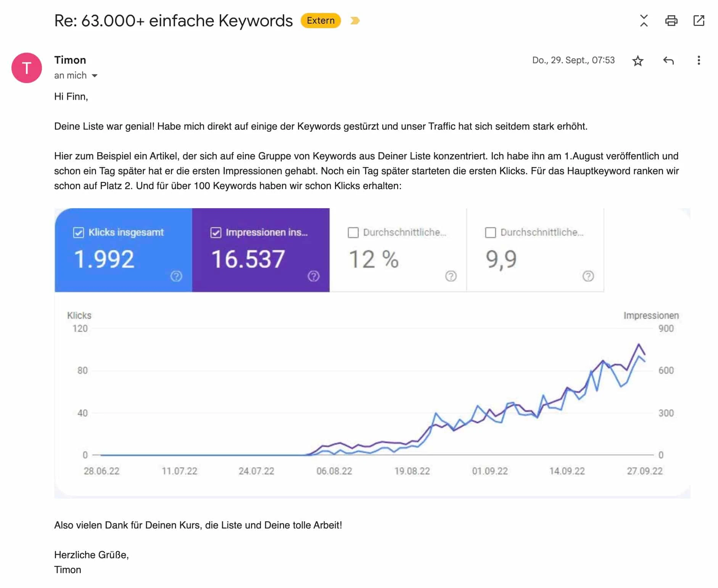Click the 9,9 average position value

(501, 259)
